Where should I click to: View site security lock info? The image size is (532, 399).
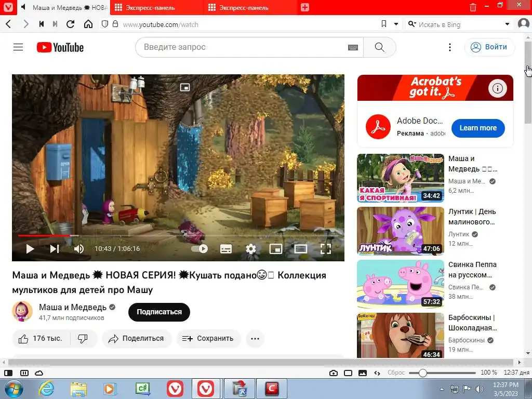(115, 24)
